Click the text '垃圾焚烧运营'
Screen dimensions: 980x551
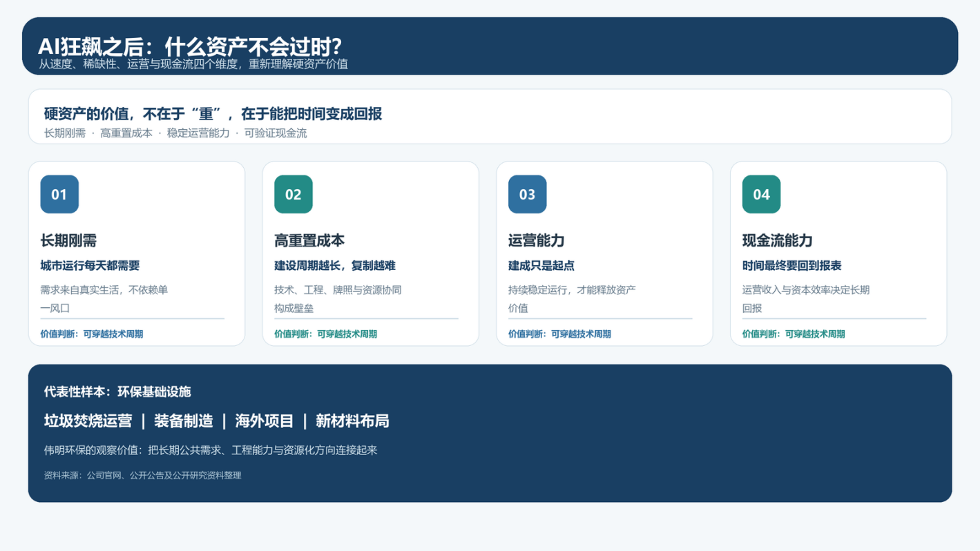coord(88,420)
